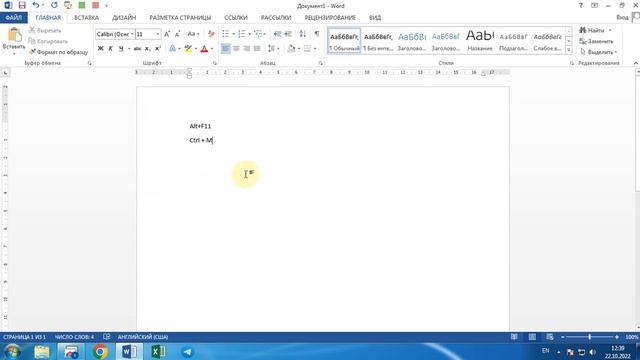Switch to read mode view
The image size is (640, 360).
[514, 337]
